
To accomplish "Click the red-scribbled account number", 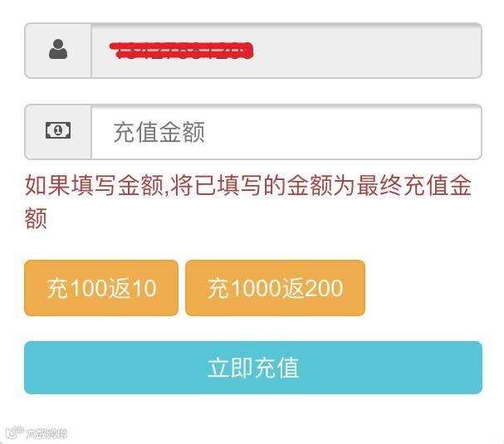I will [181, 51].
